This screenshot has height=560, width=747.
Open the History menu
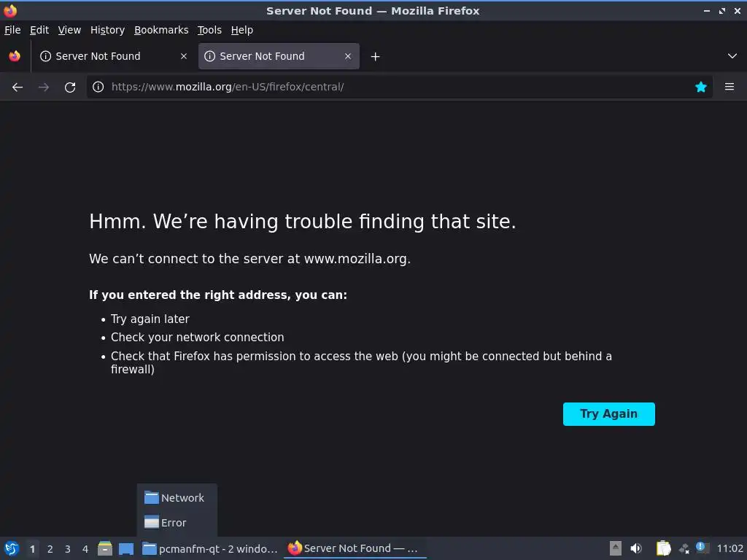[x=107, y=30]
